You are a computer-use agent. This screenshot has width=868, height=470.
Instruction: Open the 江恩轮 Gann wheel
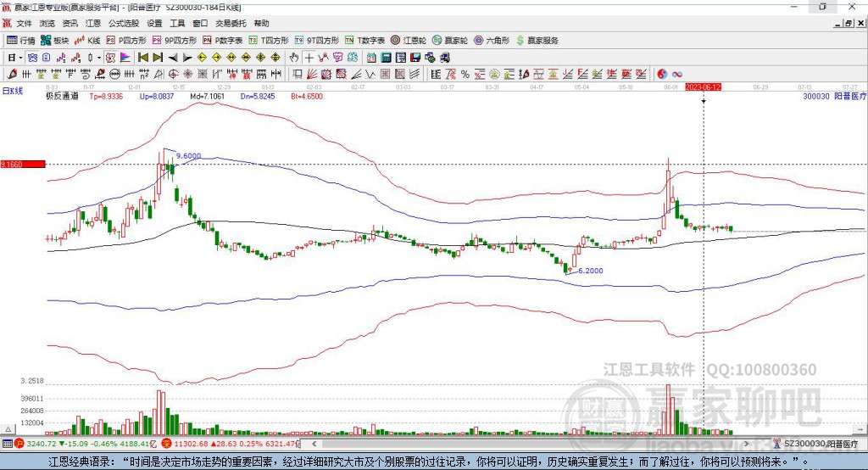409,41
